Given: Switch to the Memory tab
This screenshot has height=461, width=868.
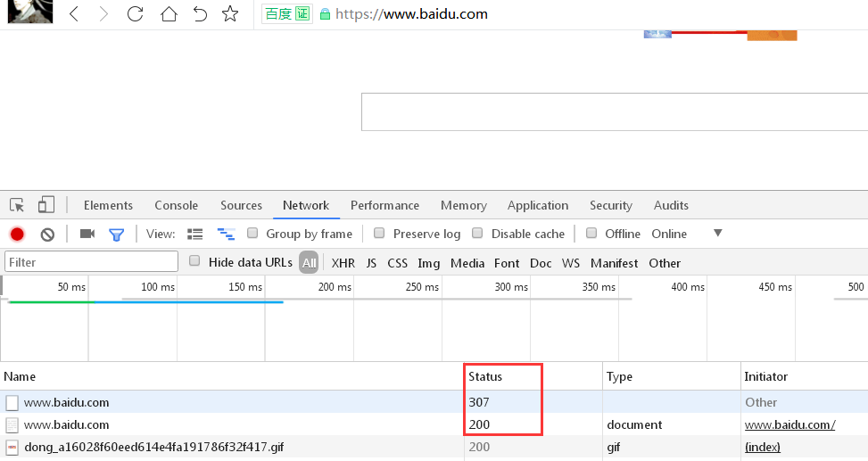Looking at the screenshot, I should pos(464,205).
